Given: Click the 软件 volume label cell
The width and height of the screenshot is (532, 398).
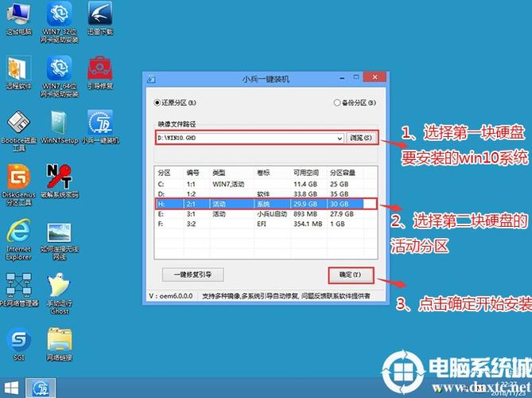Looking at the screenshot, I should tap(263, 194).
